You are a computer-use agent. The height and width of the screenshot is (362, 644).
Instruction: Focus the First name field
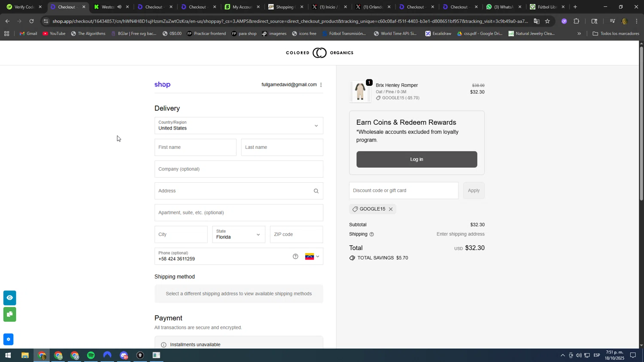pos(195,147)
